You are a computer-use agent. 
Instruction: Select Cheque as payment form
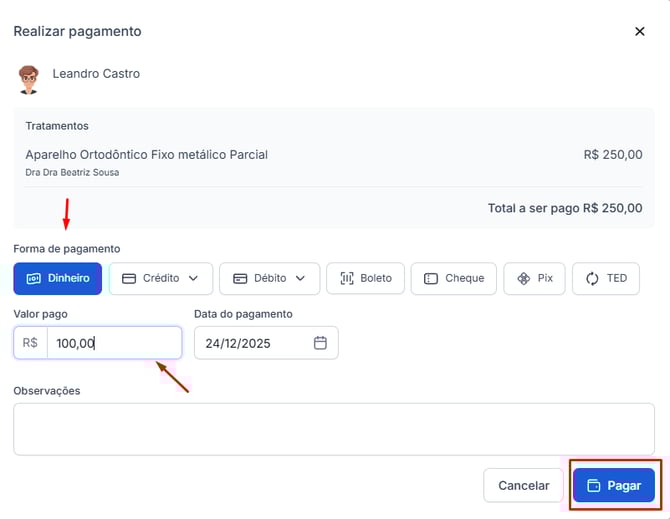[454, 278]
